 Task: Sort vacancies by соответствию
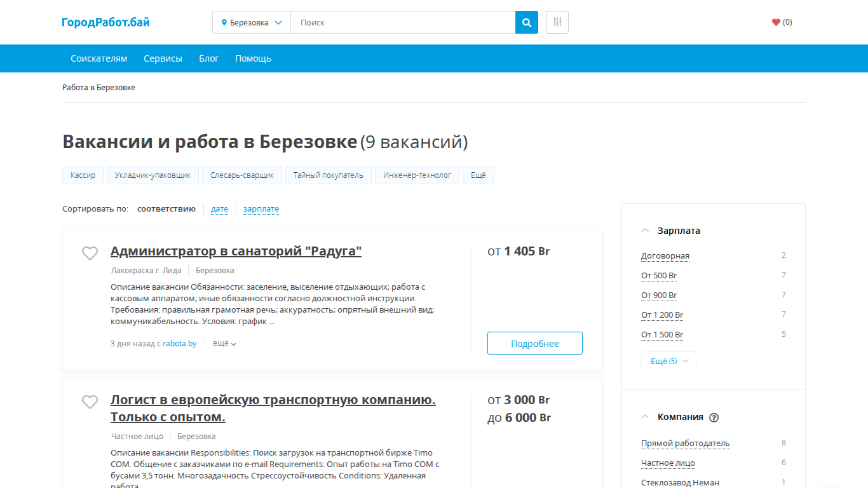166,209
